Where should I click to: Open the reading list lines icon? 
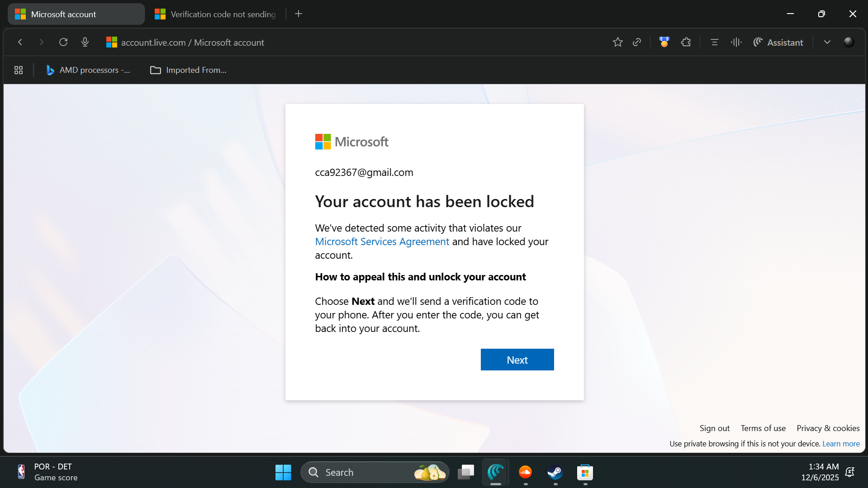[x=714, y=42]
